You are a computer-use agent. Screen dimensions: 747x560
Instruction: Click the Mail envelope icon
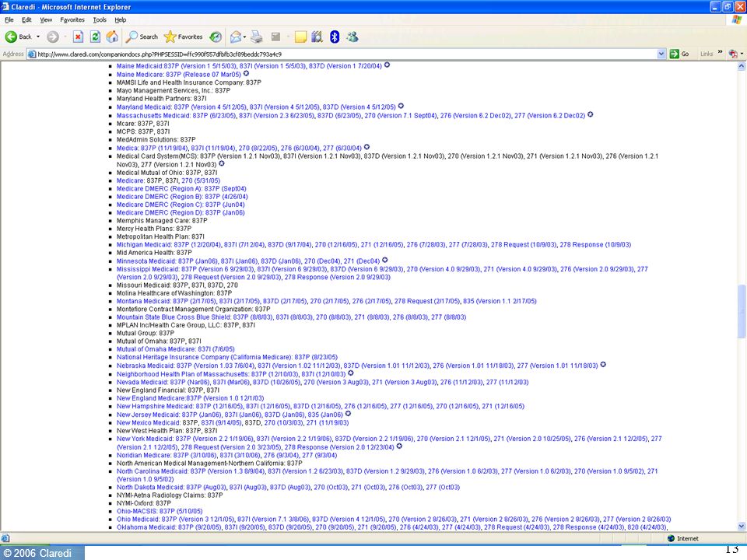click(x=235, y=37)
